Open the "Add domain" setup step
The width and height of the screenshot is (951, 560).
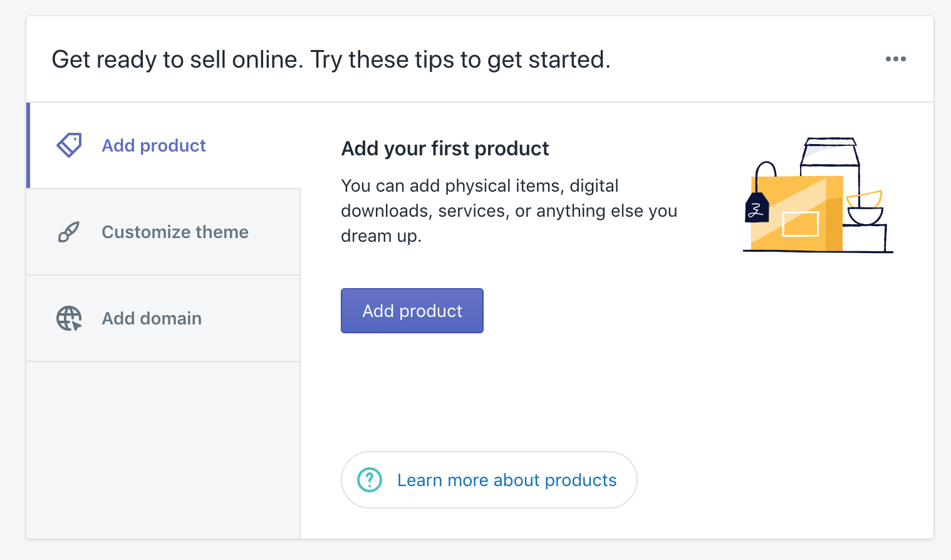click(151, 318)
